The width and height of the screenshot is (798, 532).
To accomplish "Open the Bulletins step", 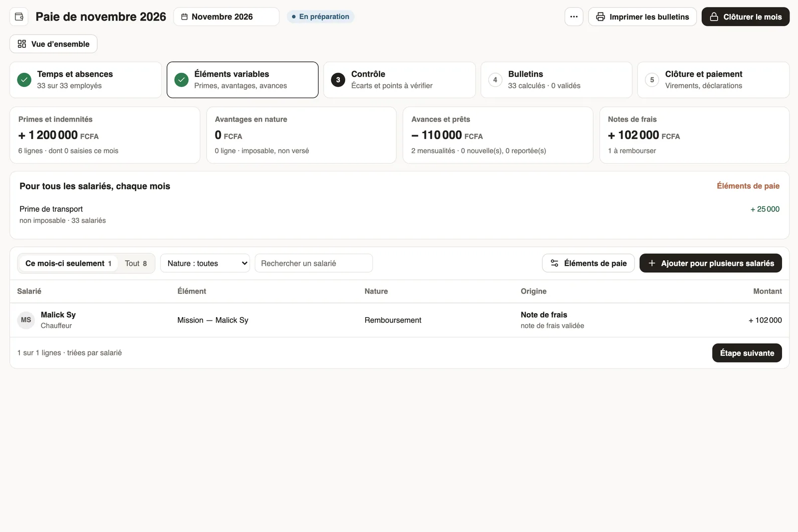I will pos(556,80).
